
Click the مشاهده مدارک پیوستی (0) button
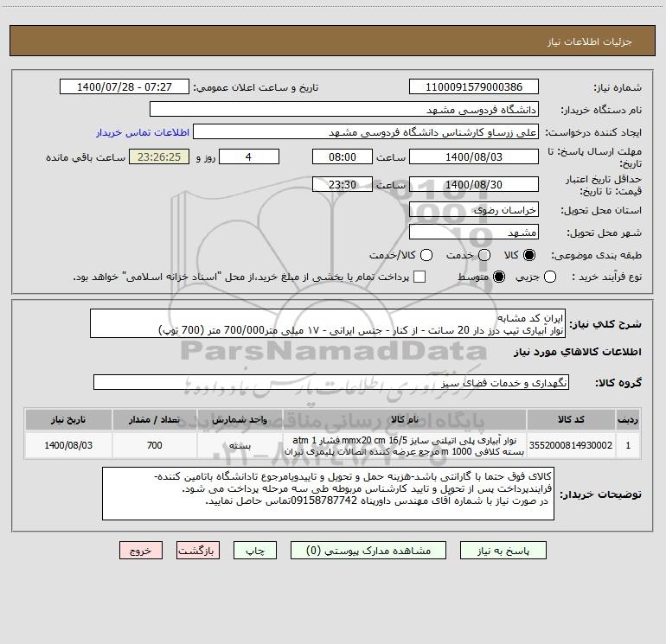pos(368,551)
